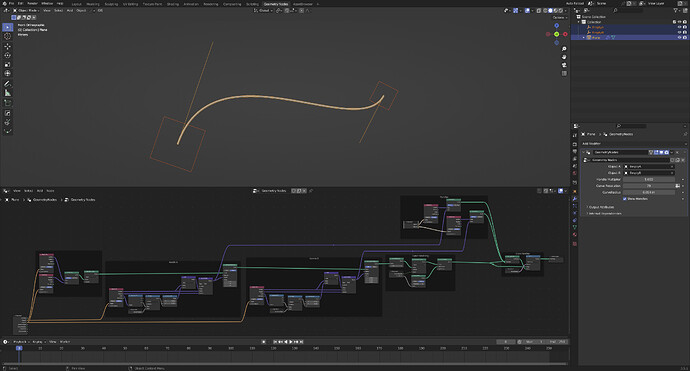Toggle visibility eye of second Empty object
Image resolution: width=690 pixels, height=371 pixels.
point(679,32)
